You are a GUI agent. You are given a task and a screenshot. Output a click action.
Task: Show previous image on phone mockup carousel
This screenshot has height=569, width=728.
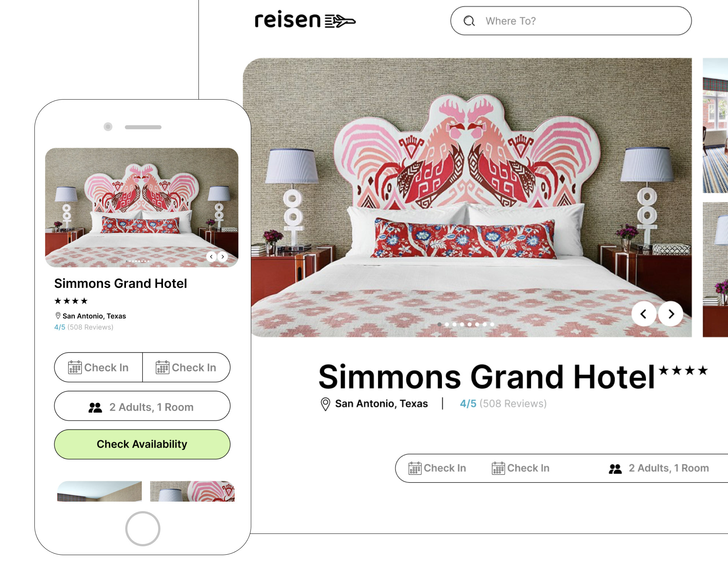point(211,257)
